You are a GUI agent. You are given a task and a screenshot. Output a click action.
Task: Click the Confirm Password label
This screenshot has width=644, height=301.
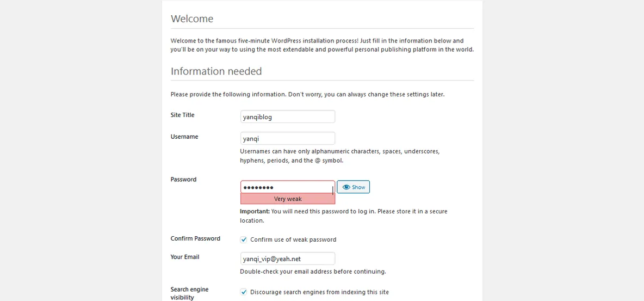195,238
